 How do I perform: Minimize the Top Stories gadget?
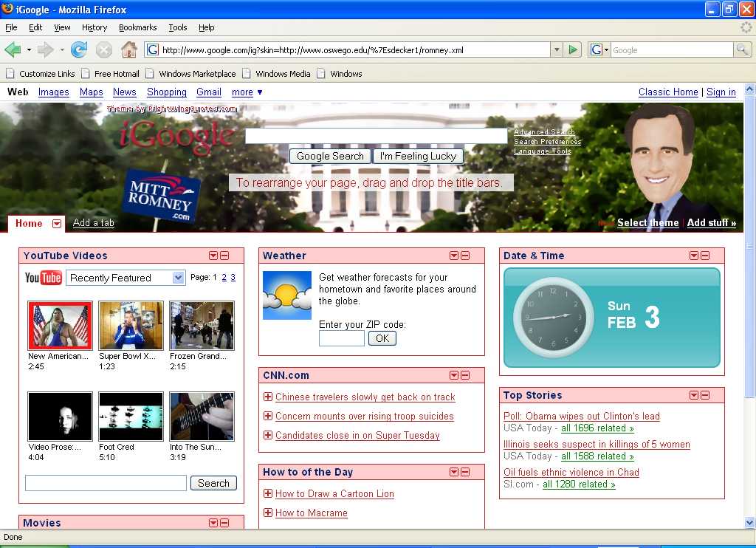click(x=705, y=396)
